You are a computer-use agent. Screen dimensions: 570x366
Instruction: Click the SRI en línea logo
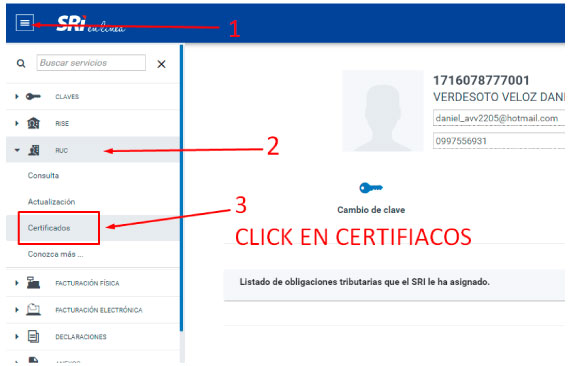click(x=91, y=24)
